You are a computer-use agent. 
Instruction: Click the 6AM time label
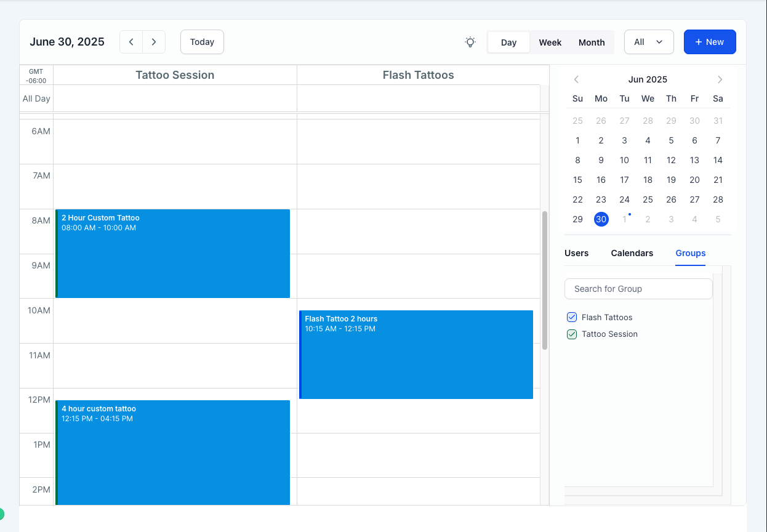pyautogui.click(x=41, y=131)
